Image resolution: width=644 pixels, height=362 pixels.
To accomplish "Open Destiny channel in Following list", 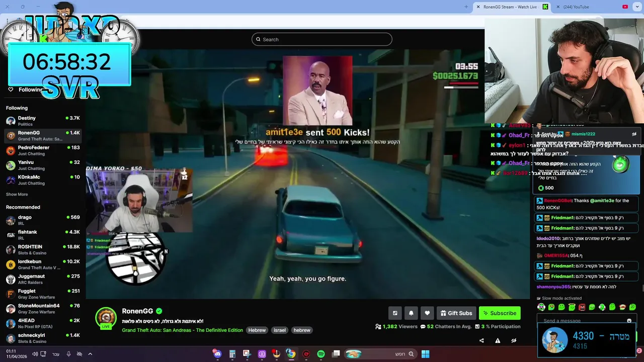I will pyautogui.click(x=43, y=121).
